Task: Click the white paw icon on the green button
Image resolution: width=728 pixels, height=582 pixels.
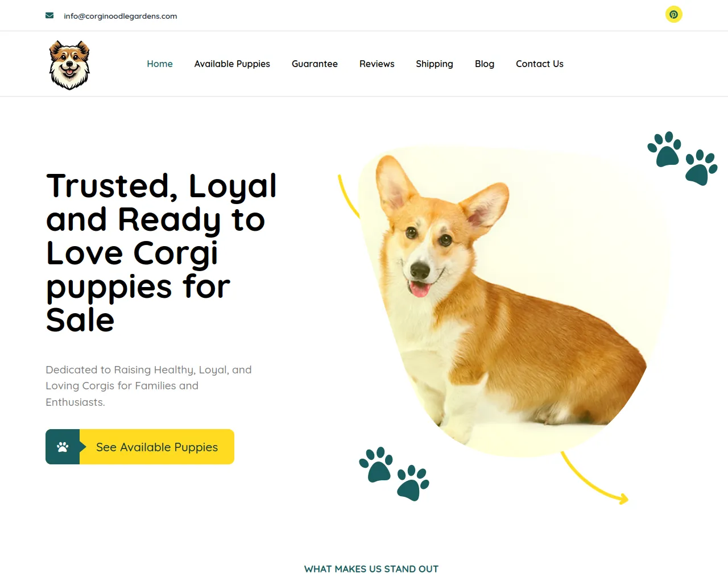Action: [63, 447]
